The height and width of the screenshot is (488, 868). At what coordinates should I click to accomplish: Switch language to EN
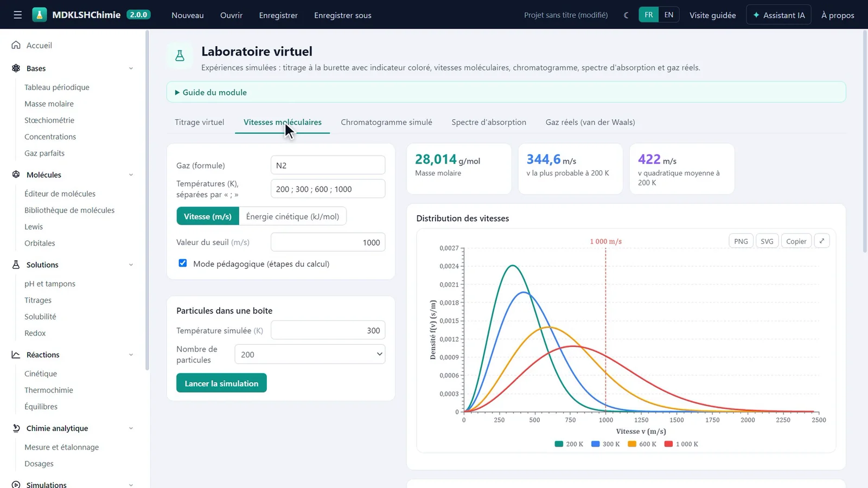tap(669, 15)
